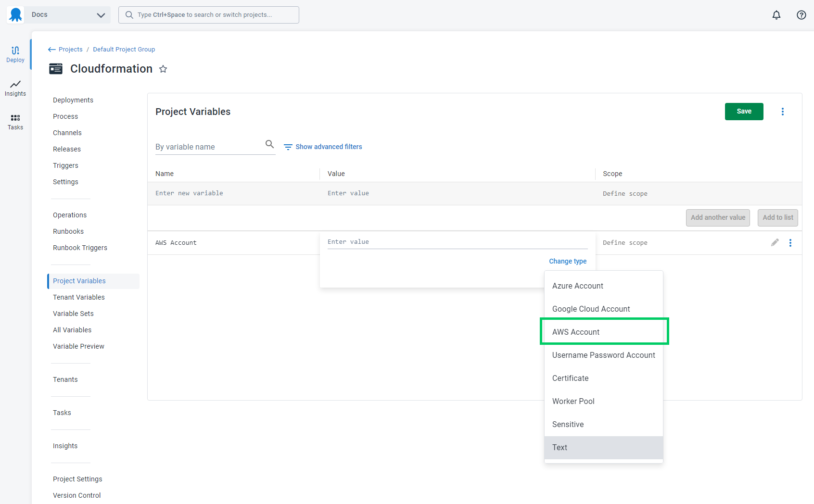Click the project search box
This screenshot has height=504, width=814.
[x=209, y=15]
